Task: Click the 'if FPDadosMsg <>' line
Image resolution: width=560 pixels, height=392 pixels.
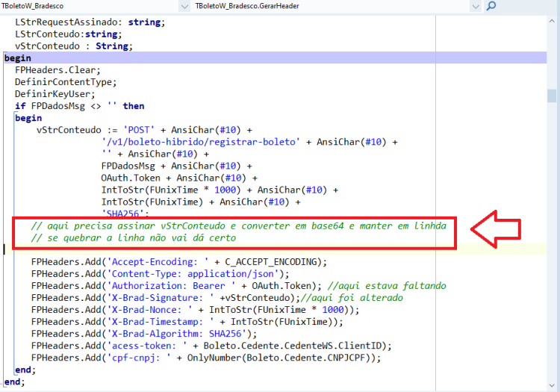Action: point(80,106)
